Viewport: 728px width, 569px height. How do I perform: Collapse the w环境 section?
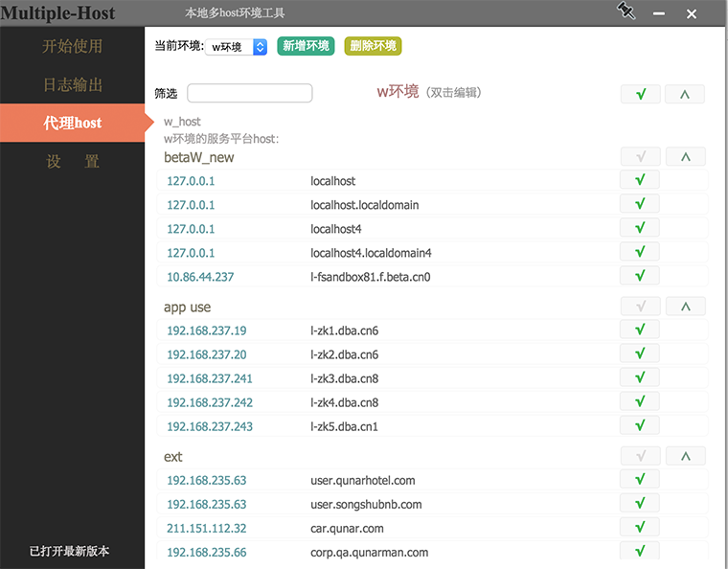click(685, 94)
